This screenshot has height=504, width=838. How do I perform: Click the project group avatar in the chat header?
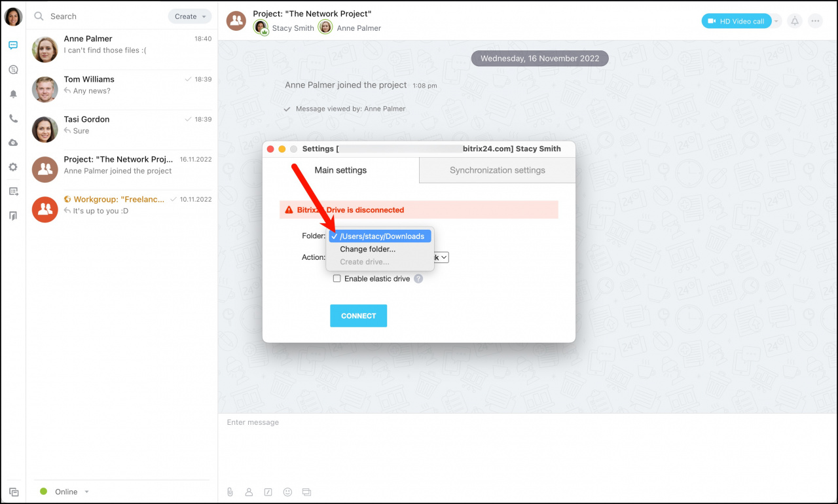[x=236, y=21]
